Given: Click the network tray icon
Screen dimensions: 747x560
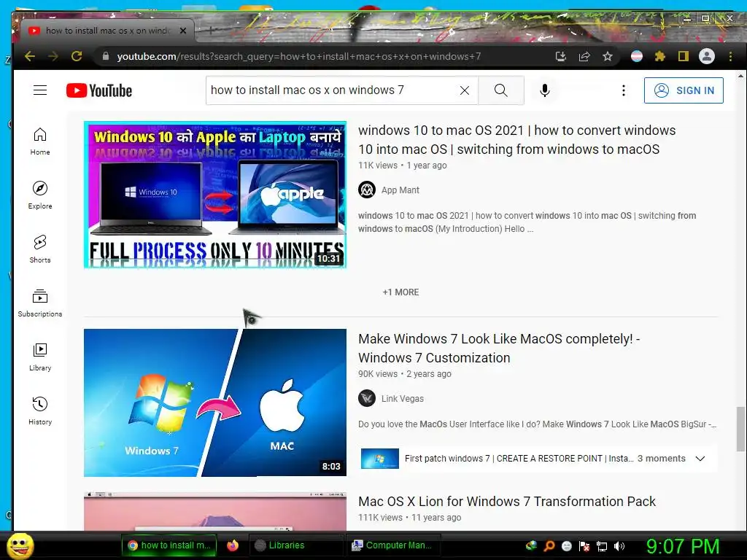Looking at the screenshot, I should click(602, 546).
